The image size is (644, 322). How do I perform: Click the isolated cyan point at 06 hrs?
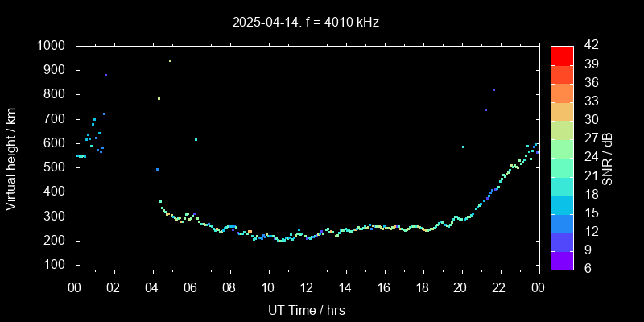click(196, 139)
